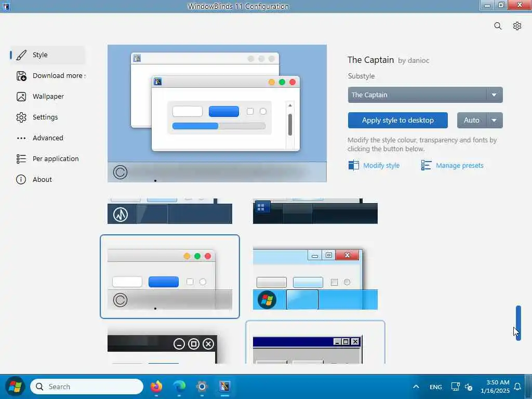Open the notifications bell
The image size is (532, 399).
click(517, 387)
